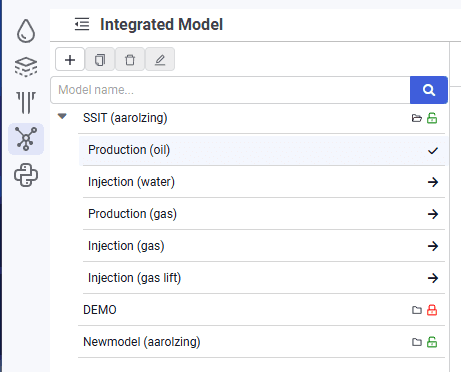Image resolution: width=461 pixels, height=372 pixels.
Task: Click the delete model trash button
Action: 130,59
